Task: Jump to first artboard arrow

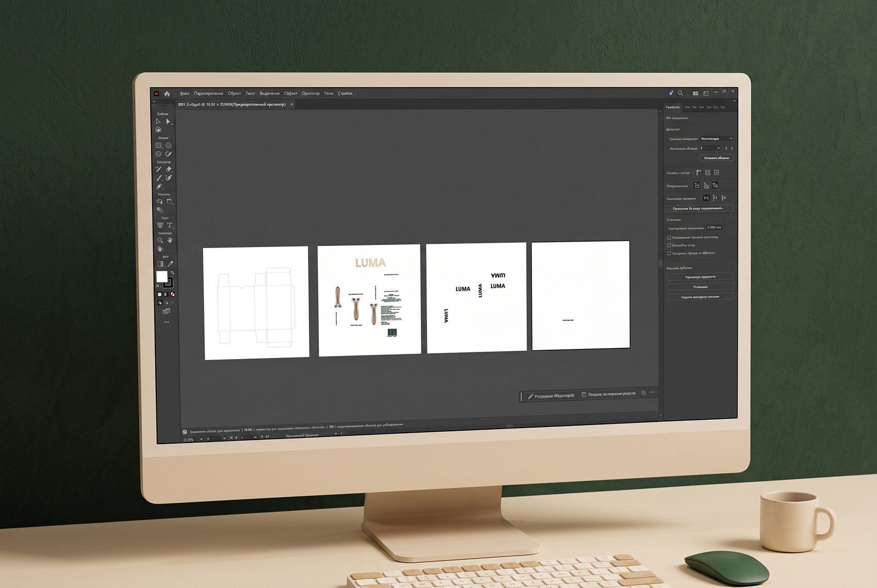Action: (231, 437)
